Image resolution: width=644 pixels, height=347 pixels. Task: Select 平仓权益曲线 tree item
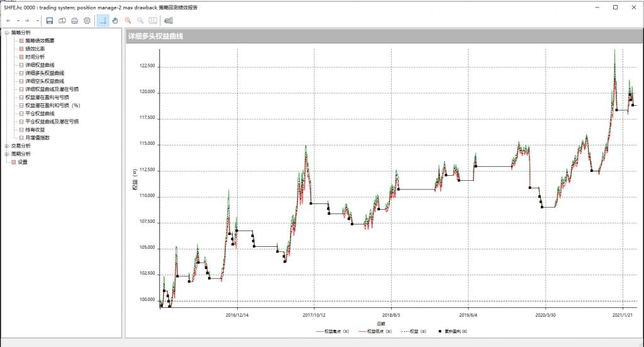pyautogui.click(x=40, y=113)
